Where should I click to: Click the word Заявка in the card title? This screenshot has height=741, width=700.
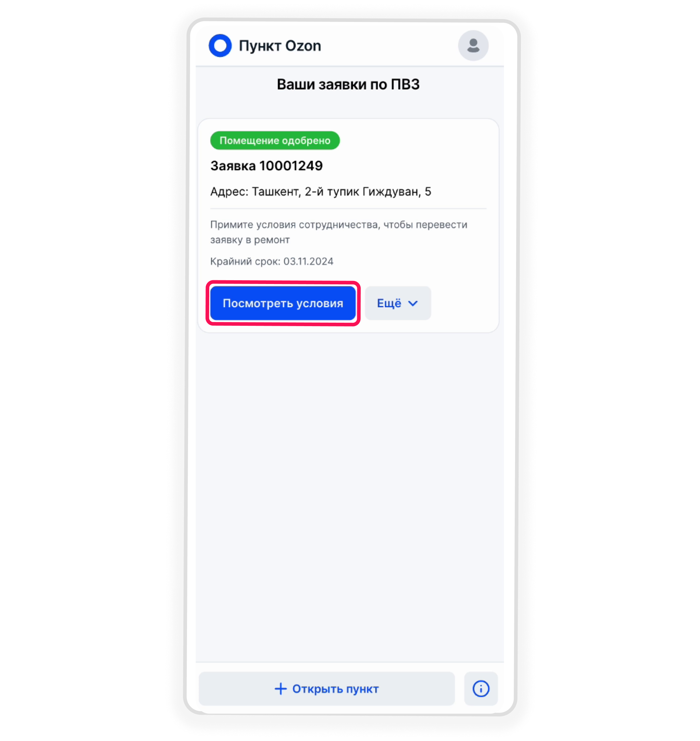point(233,166)
